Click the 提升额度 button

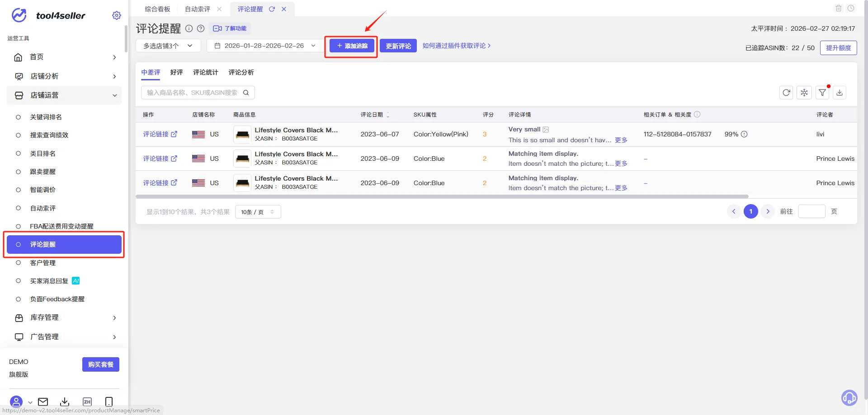(x=838, y=48)
